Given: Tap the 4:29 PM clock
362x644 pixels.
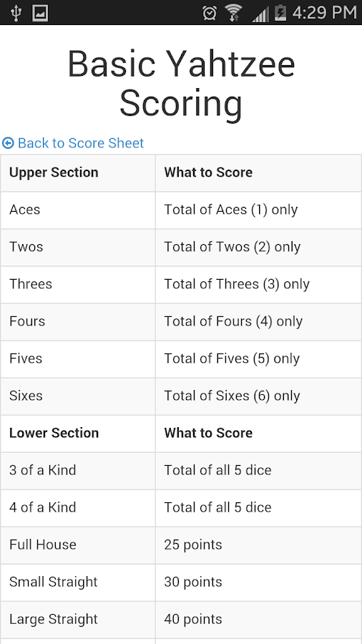Looking at the screenshot, I should click(x=324, y=13).
